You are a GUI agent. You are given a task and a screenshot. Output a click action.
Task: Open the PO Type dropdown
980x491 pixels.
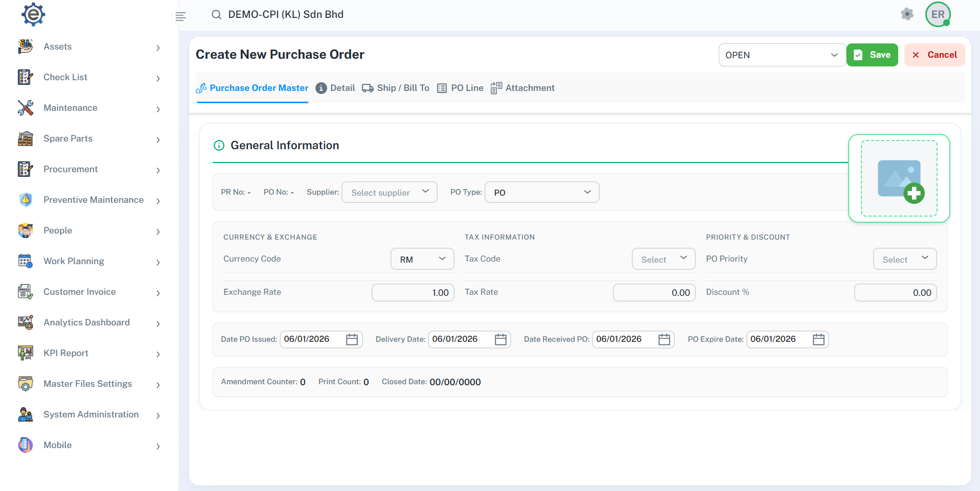[x=541, y=193]
